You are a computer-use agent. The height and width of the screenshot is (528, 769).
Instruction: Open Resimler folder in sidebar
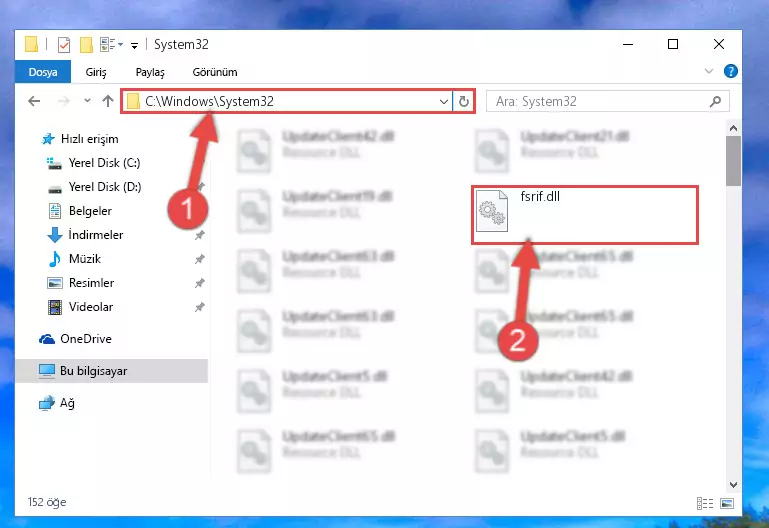(x=91, y=283)
